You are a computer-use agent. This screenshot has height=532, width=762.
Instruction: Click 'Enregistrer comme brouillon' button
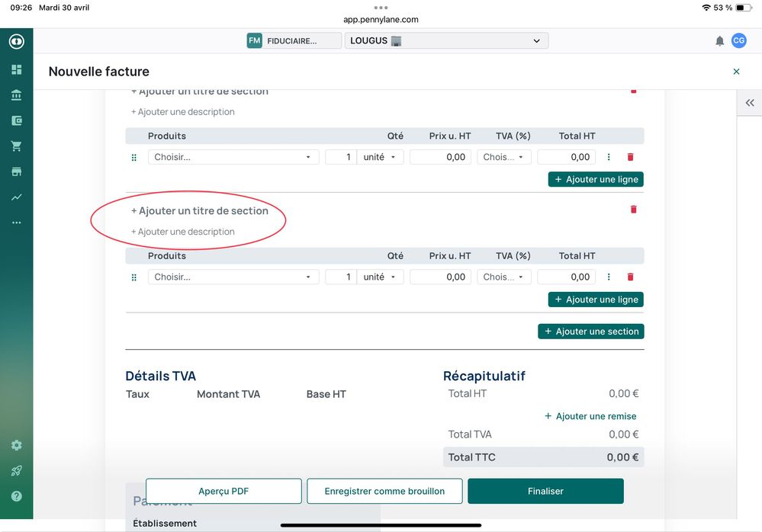pos(384,492)
